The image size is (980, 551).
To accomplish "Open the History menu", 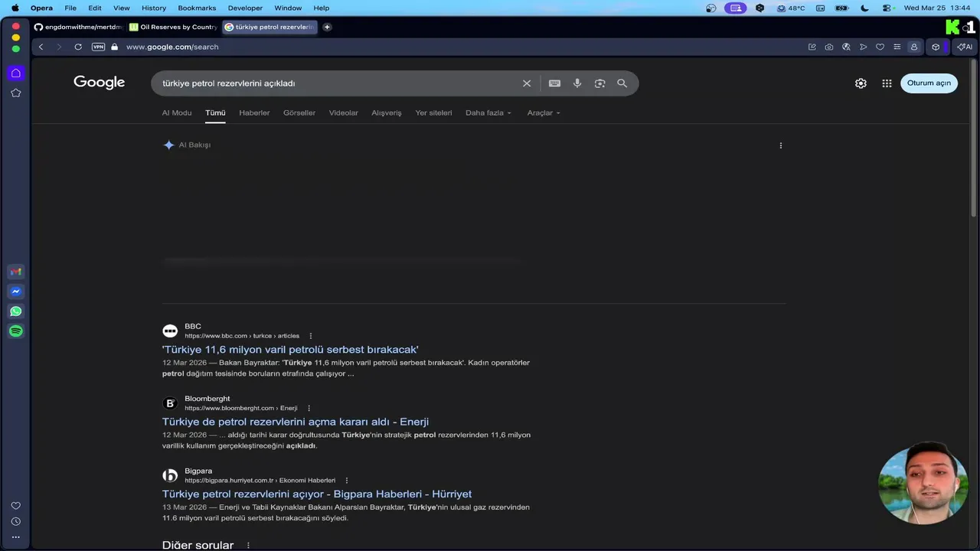I will [154, 8].
